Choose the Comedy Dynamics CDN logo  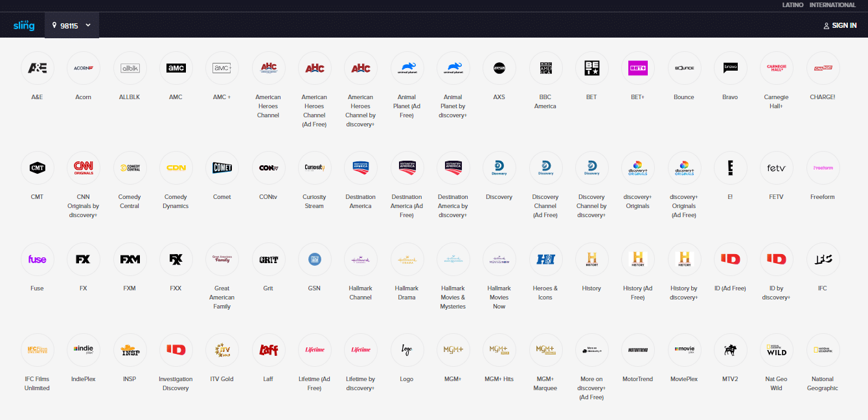[176, 168]
